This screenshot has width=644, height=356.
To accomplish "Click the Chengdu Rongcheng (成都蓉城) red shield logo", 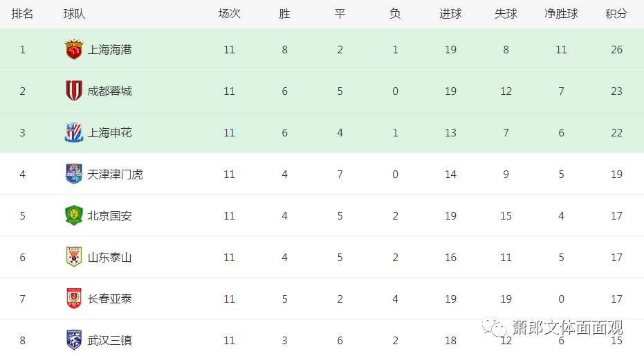I will point(74,91).
